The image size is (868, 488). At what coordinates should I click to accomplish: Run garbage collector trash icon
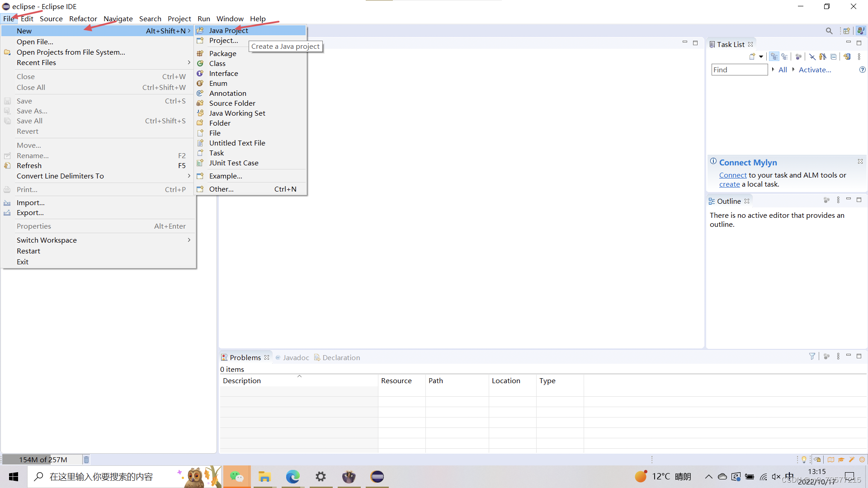coord(86,460)
